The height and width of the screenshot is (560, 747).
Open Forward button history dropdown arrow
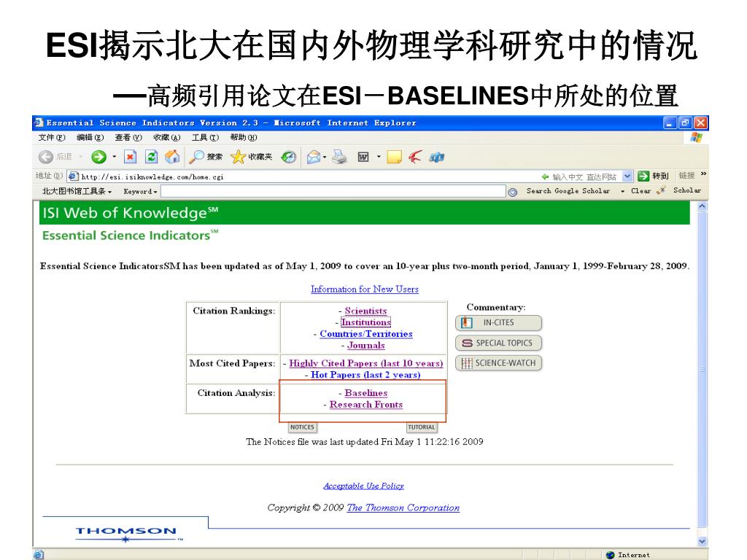(x=114, y=156)
